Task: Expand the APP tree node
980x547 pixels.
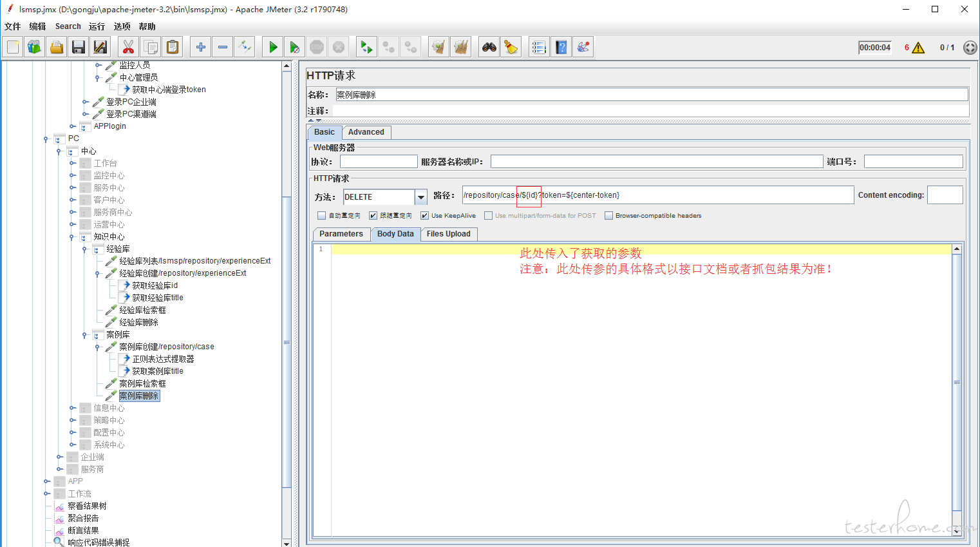Action: click(46, 481)
